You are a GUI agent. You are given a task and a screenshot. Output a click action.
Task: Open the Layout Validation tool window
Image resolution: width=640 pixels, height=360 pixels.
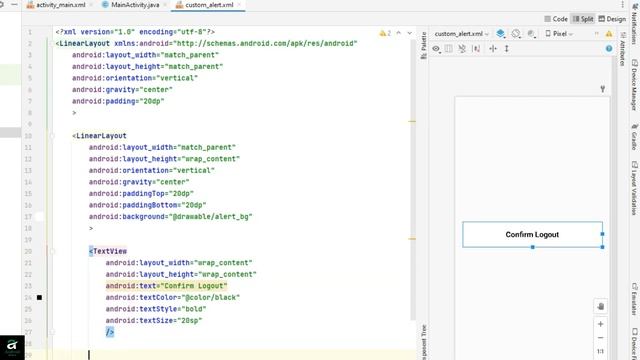tap(635, 188)
